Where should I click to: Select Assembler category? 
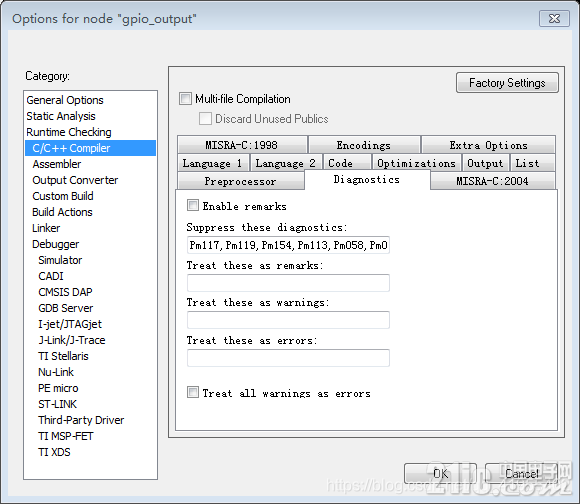[x=57, y=164]
